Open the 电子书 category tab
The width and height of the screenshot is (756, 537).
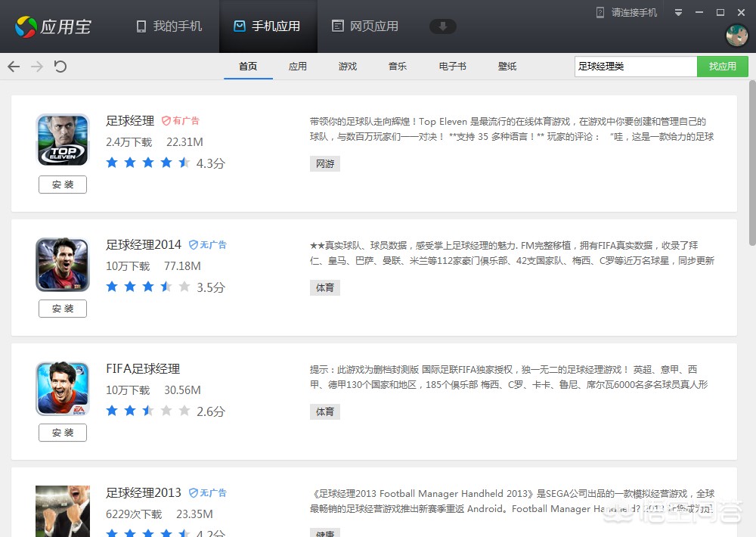453,67
